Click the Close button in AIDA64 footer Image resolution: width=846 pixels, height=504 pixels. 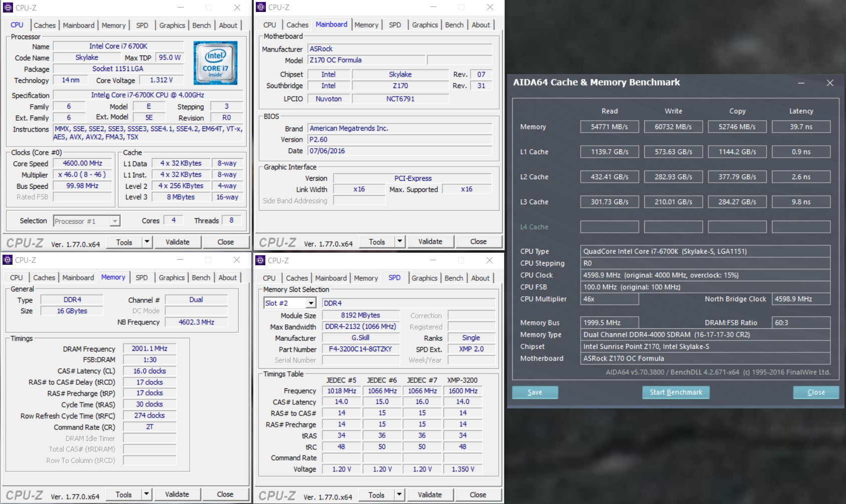(x=815, y=392)
